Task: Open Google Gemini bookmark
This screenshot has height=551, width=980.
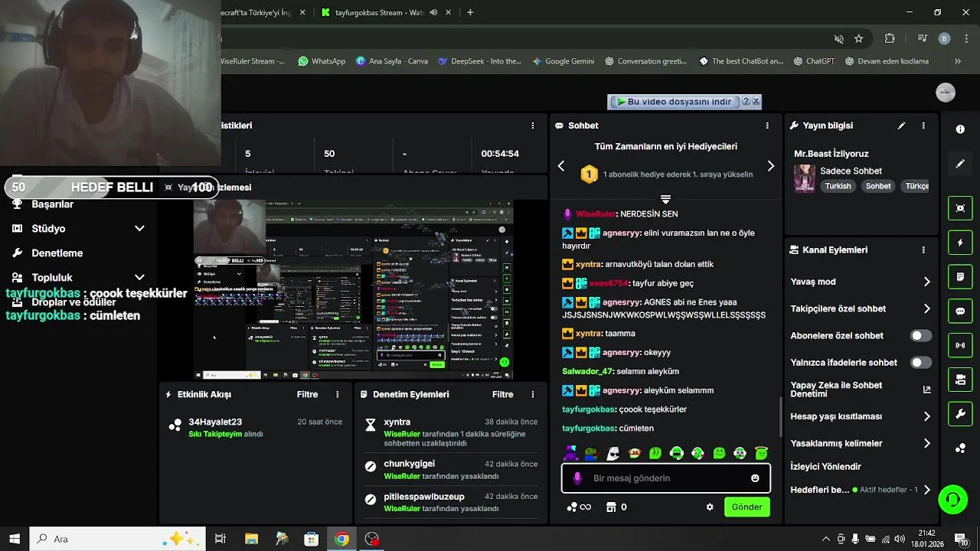Action: pos(563,61)
